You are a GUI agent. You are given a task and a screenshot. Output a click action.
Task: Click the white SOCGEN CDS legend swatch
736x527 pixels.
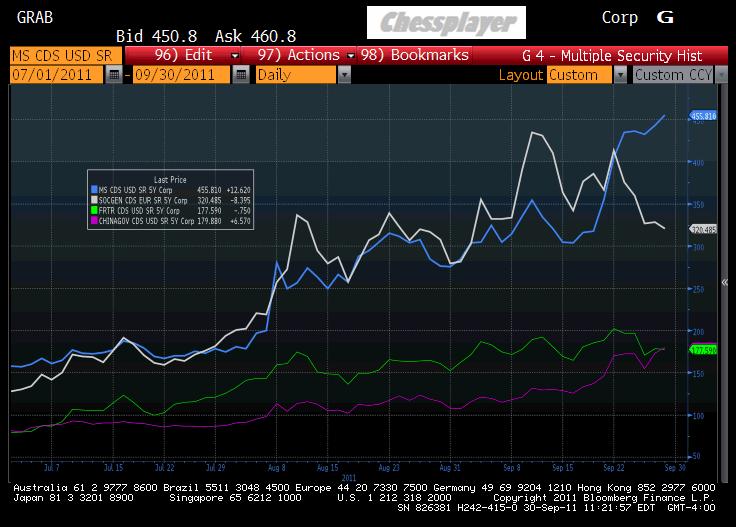click(93, 200)
